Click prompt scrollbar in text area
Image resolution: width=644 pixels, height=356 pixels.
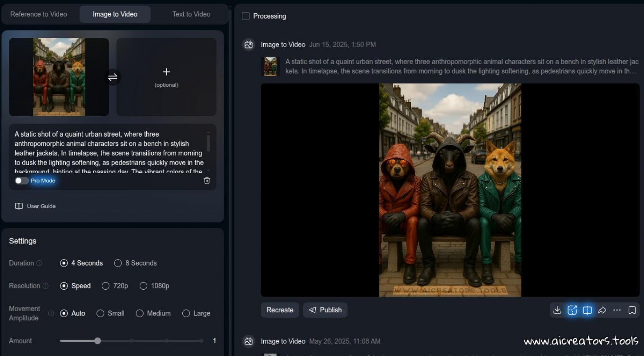coord(208,142)
